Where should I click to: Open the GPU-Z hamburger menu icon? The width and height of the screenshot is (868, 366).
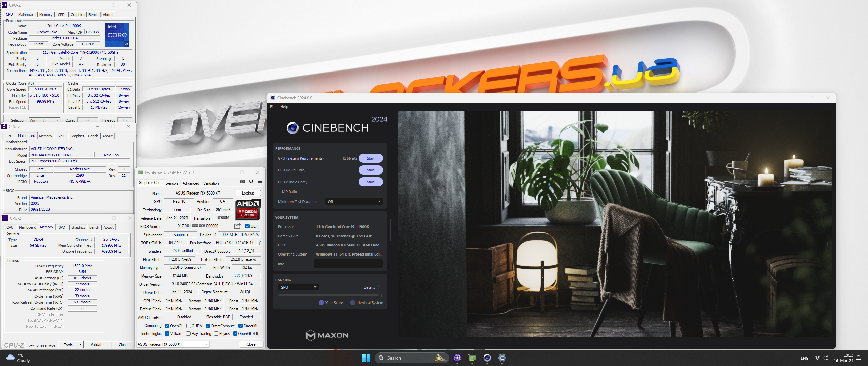point(260,182)
